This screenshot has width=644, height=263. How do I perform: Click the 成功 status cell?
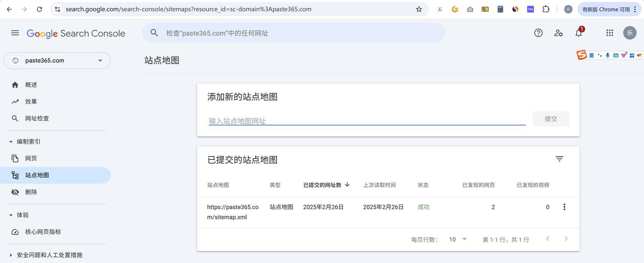423,207
